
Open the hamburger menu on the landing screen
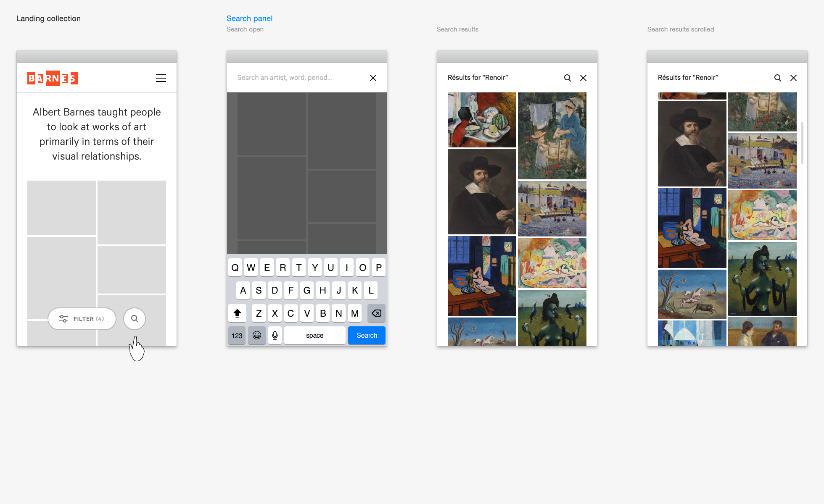coord(161,78)
